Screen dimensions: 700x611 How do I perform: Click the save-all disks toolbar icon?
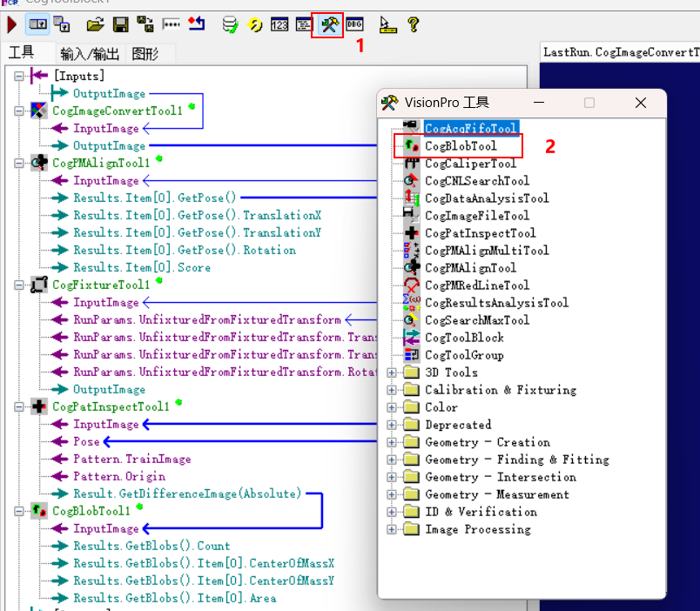pos(145,24)
